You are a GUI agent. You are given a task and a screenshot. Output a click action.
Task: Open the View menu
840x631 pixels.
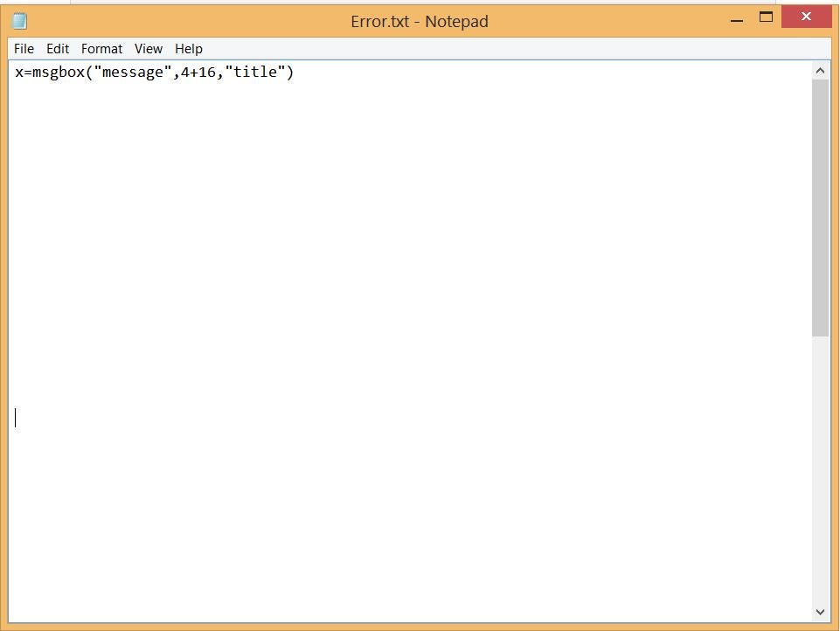point(148,48)
